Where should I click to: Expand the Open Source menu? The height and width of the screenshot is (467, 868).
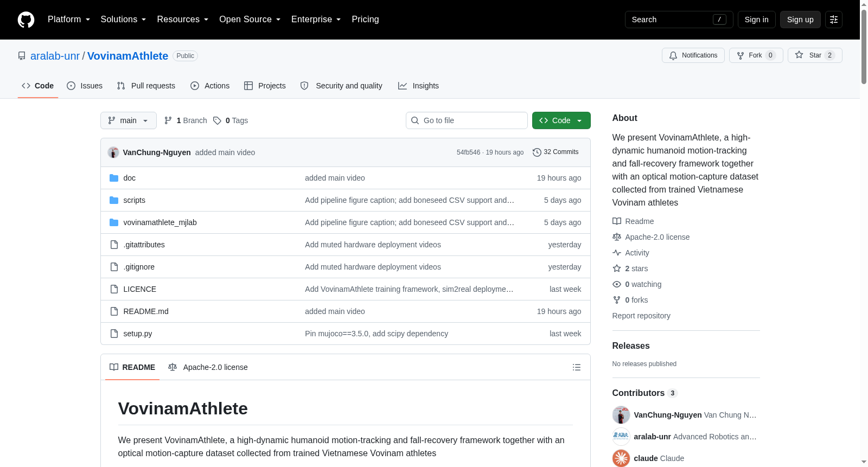tap(250, 20)
